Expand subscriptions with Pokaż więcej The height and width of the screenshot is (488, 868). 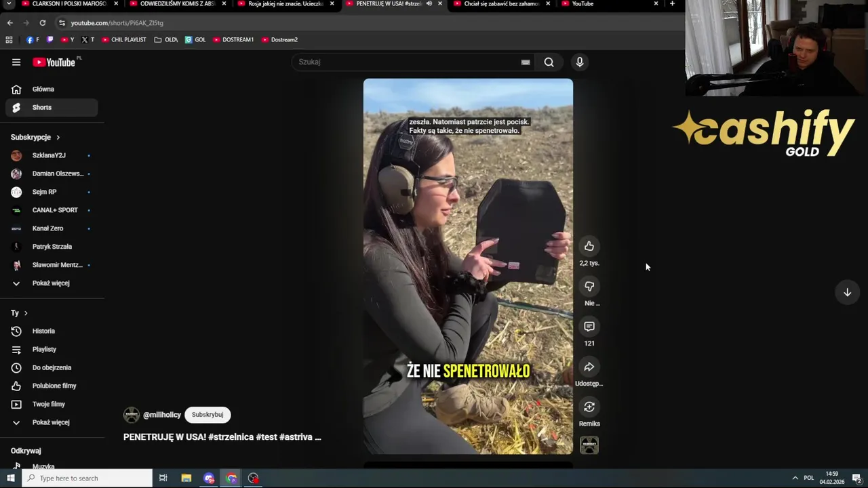coord(52,283)
